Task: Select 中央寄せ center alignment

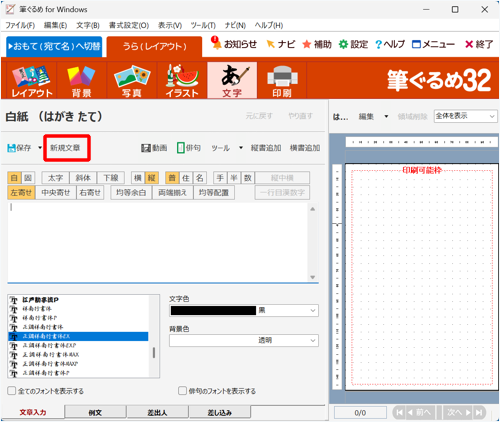Action: pos(56,193)
